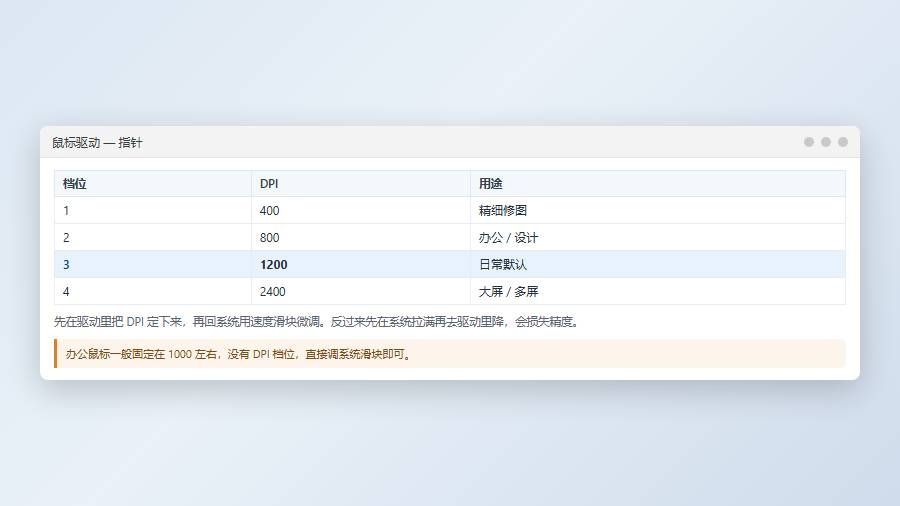Click the 鼠标驱动 — 指针 window title

tap(97, 142)
